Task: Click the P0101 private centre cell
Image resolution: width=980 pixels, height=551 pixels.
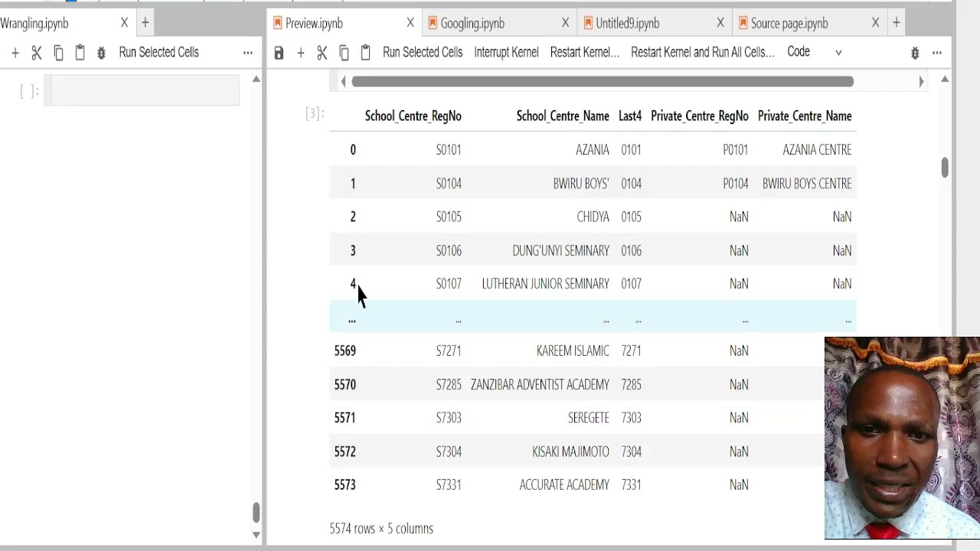Action: point(735,150)
